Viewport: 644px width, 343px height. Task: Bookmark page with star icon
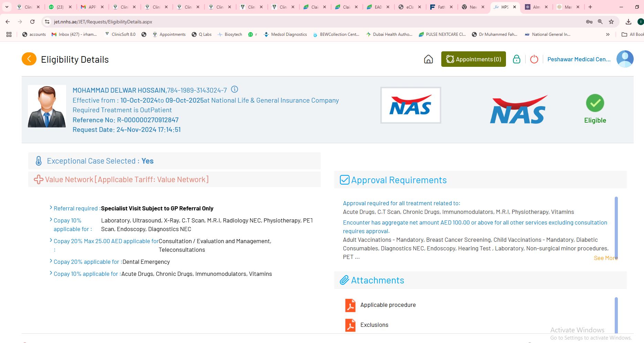(611, 22)
